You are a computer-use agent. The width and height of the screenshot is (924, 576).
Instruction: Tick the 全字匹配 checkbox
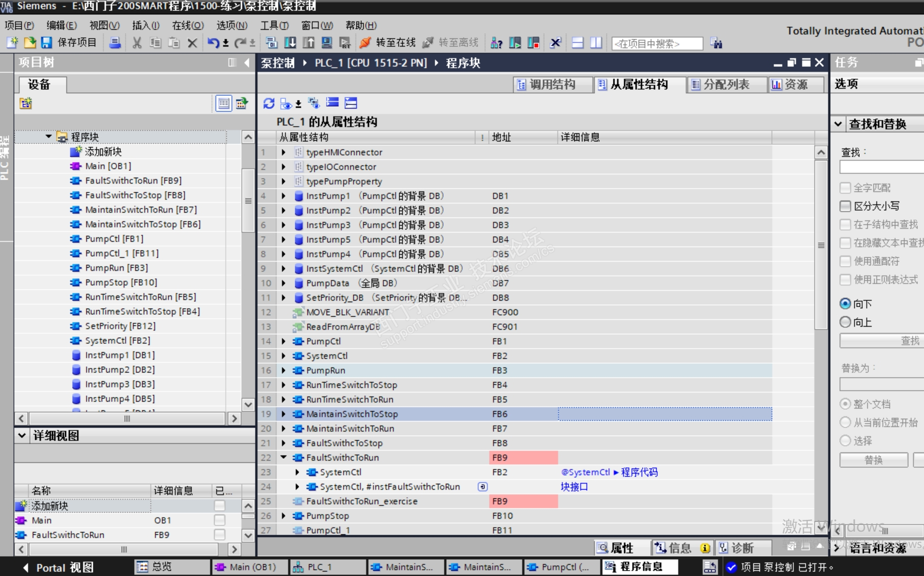click(x=845, y=188)
